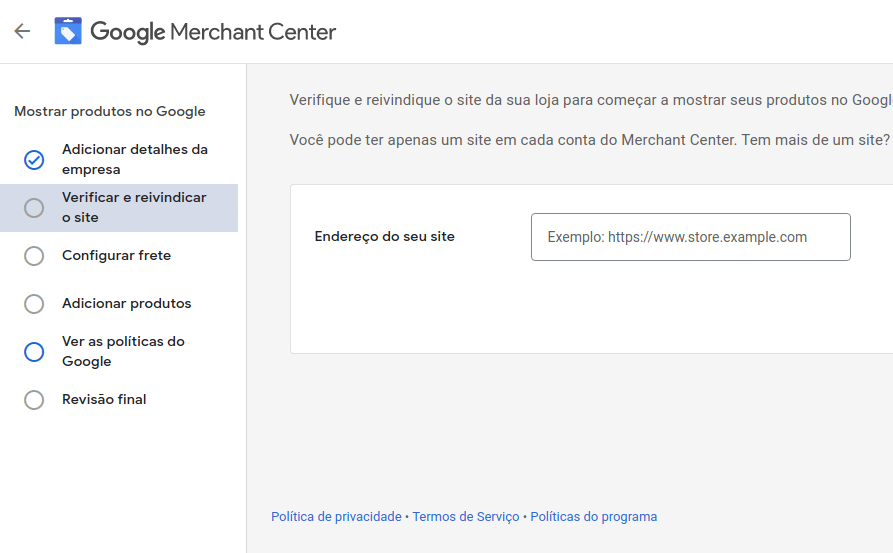This screenshot has height=553, width=893.
Task: Click completed checkmark for Adicionar detalhes da empresa
Action: tap(34, 160)
